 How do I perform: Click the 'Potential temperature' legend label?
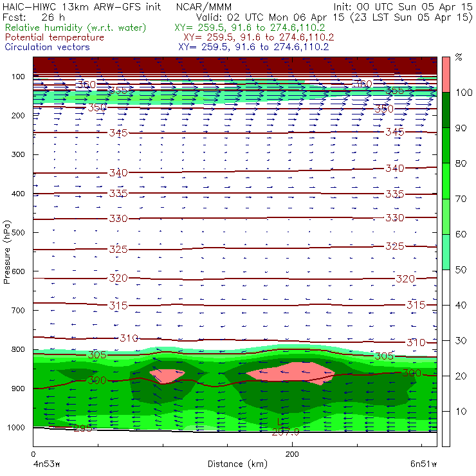tap(54, 37)
